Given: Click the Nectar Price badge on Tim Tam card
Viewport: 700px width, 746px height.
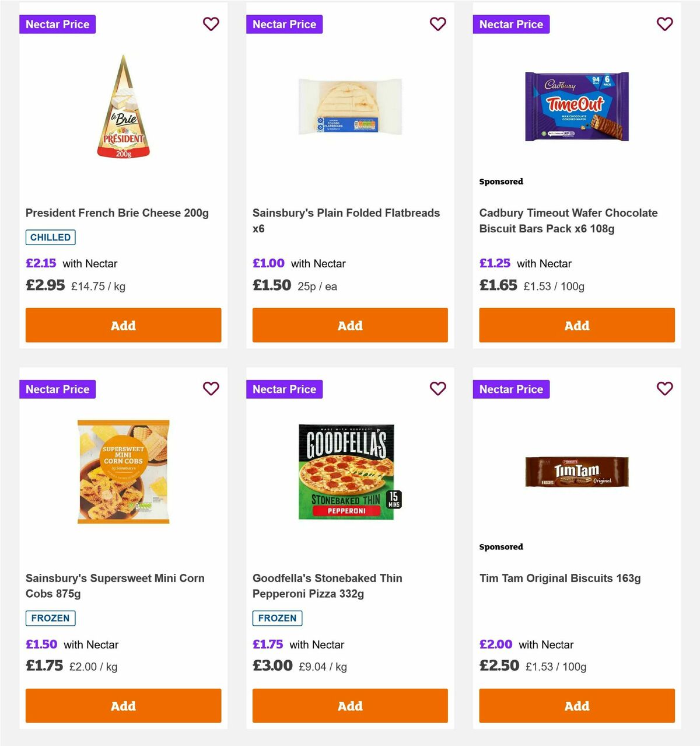Looking at the screenshot, I should pos(511,389).
